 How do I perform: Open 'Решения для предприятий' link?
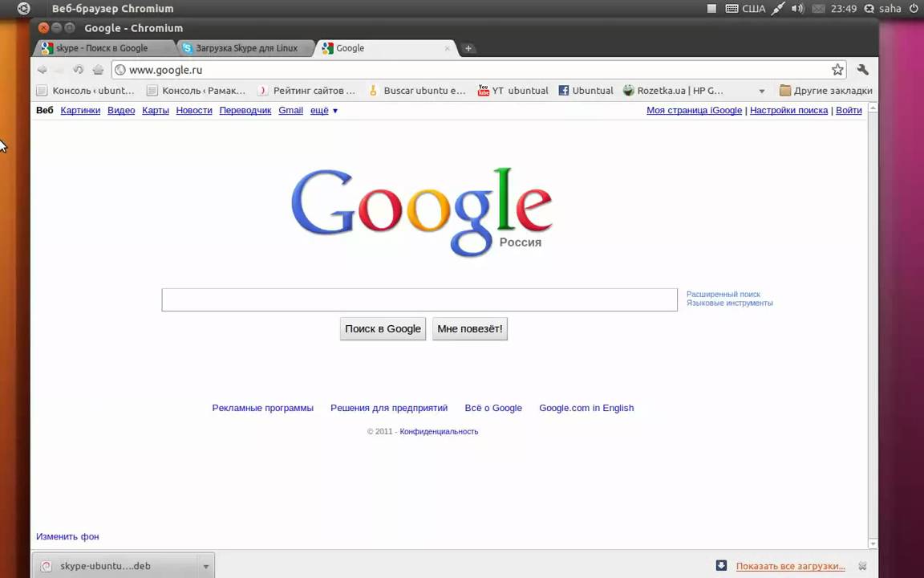click(x=389, y=408)
